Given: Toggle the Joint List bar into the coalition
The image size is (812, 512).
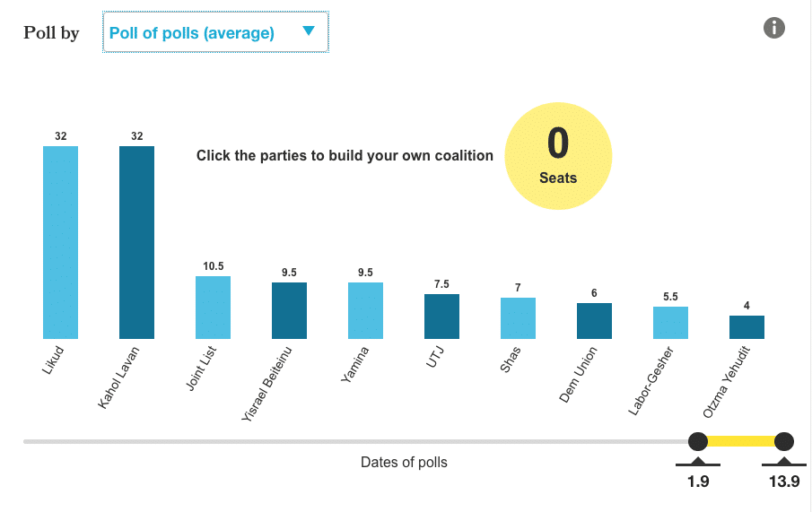Looking at the screenshot, I should 214,308.
